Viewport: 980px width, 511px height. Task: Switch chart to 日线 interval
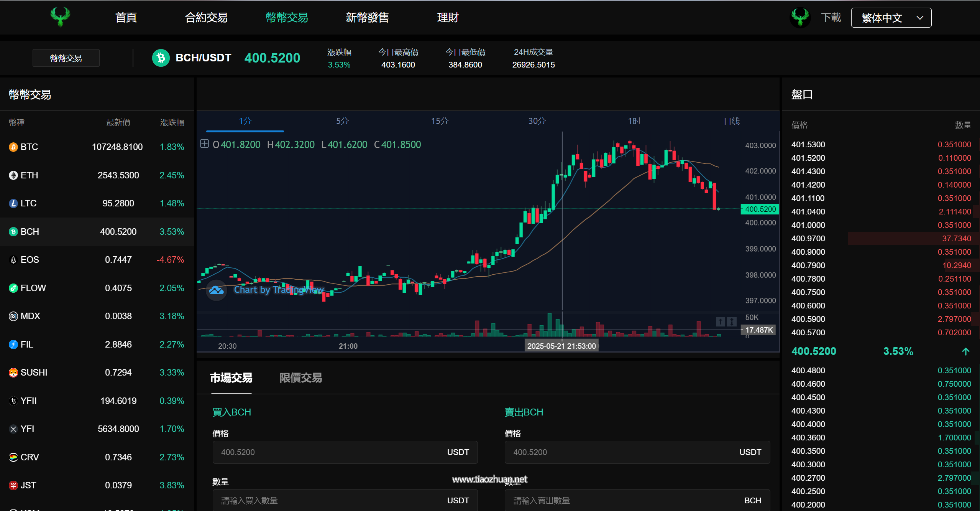[731, 121]
